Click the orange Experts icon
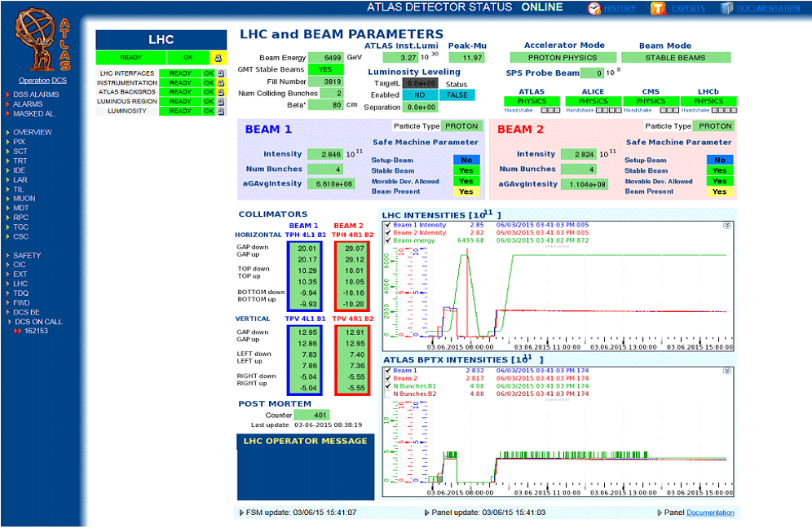Screen dimensions: 812x528 pos(658,8)
